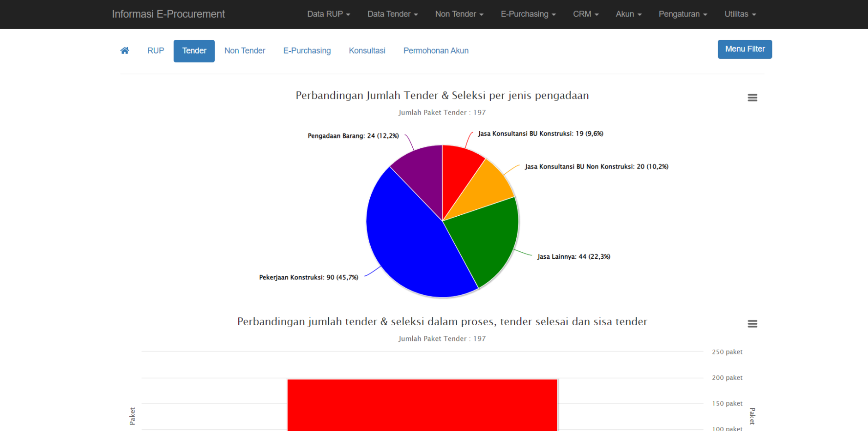
Task: Open the Data RUP dropdown menu
Action: [x=328, y=14]
